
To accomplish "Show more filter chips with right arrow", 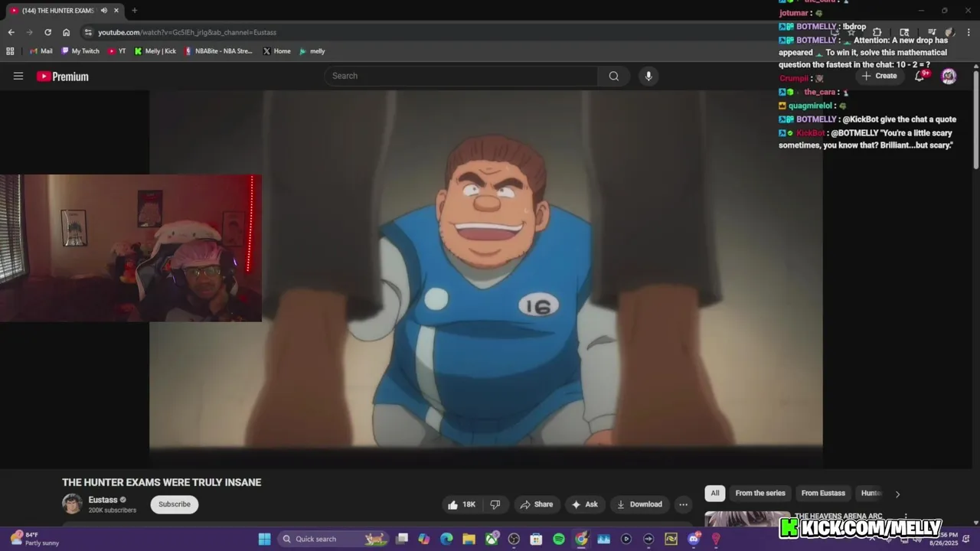I will (x=897, y=494).
